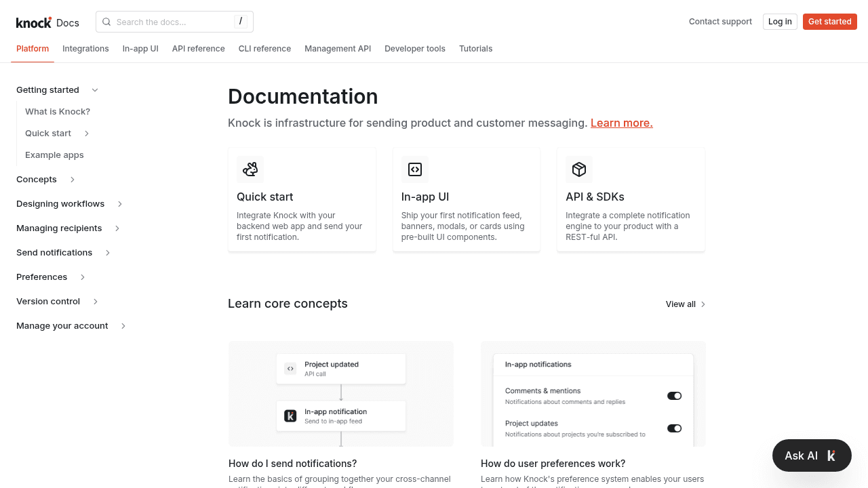Image resolution: width=868 pixels, height=488 pixels.
Task: Click the slash shortcut key badge
Action: tap(241, 21)
